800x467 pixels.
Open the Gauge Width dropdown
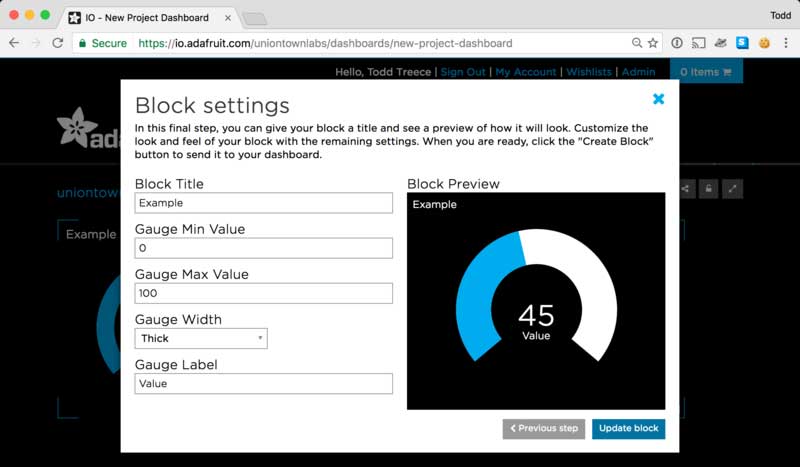pyautogui.click(x=201, y=338)
